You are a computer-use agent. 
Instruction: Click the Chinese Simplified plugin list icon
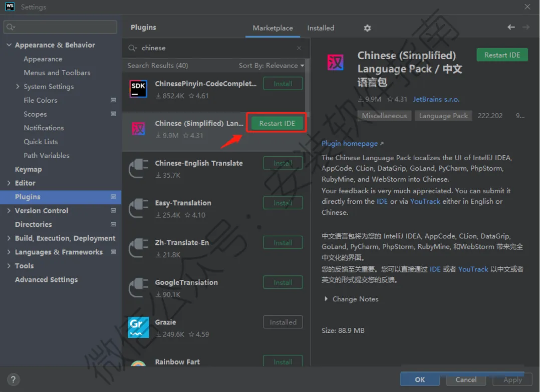[138, 129]
